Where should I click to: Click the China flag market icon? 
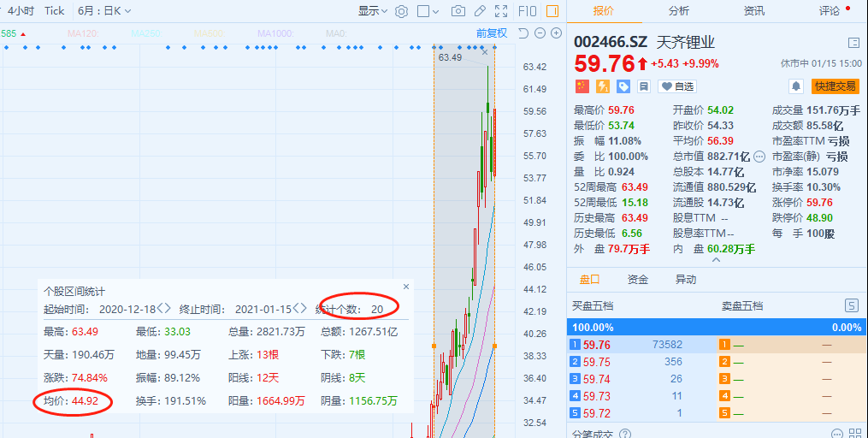click(582, 86)
